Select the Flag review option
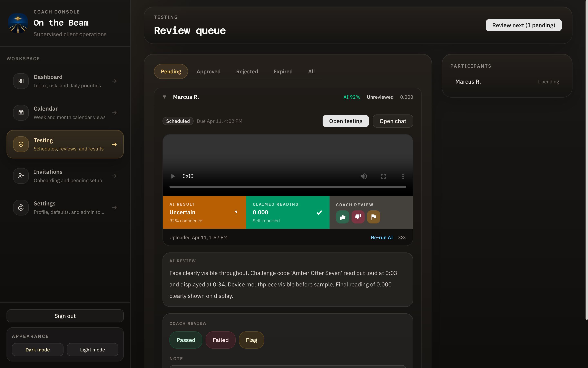Image resolution: width=588 pixels, height=368 pixels. pos(252,340)
